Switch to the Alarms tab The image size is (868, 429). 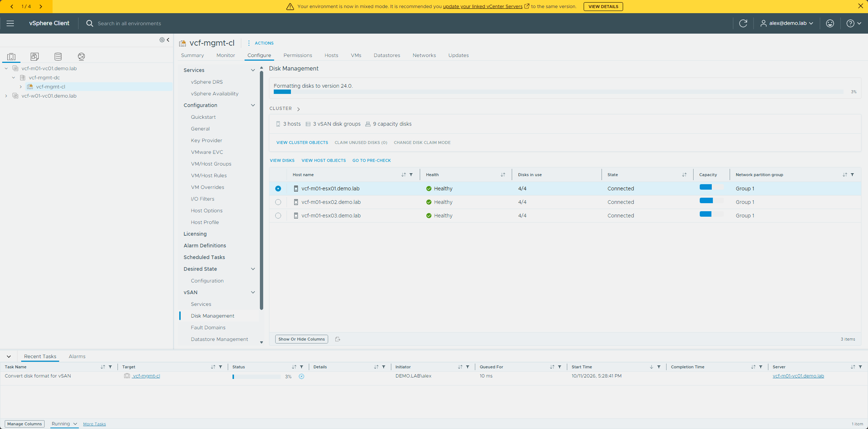[x=77, y=356]
